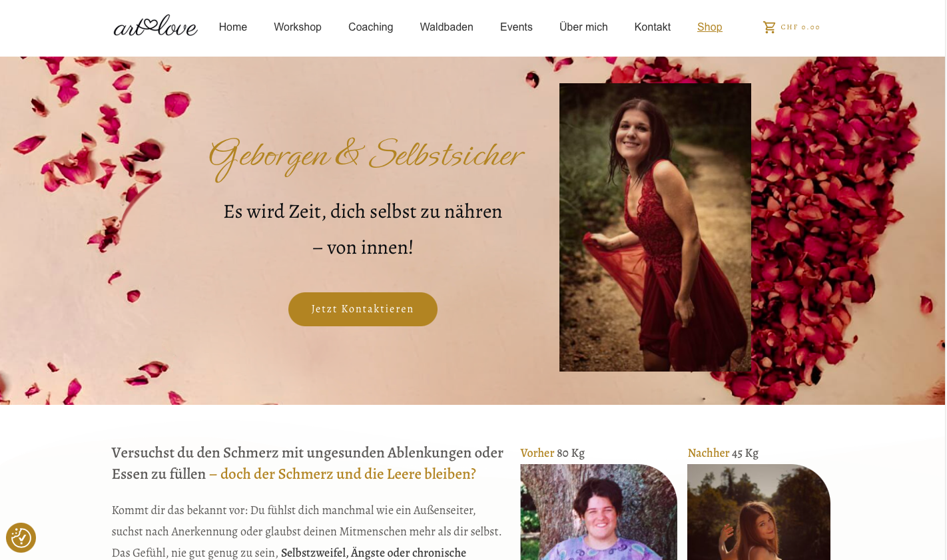The width and height of the screenshot is (947, 560).
Task: Open the Nachher 45 Kg photo
Action: tap(759, 512)
